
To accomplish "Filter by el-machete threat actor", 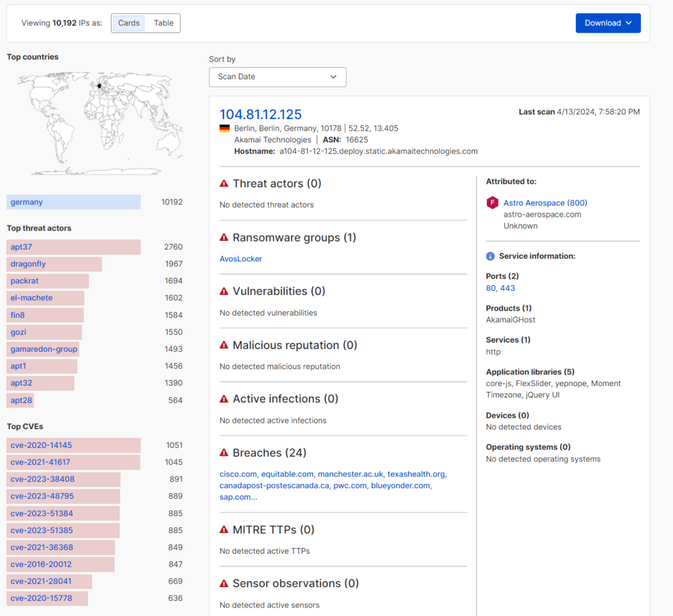I will coord(45,297).
